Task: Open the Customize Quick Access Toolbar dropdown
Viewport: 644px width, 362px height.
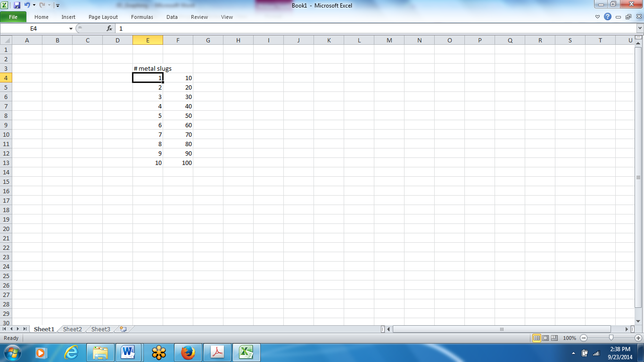Action: pos(58,5)
